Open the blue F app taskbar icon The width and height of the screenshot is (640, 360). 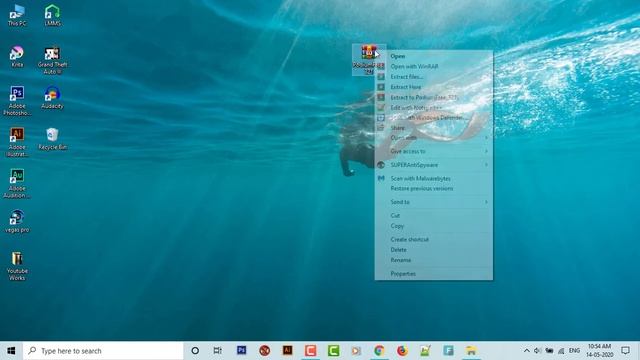pyautogui.click(x=448, y=350)
